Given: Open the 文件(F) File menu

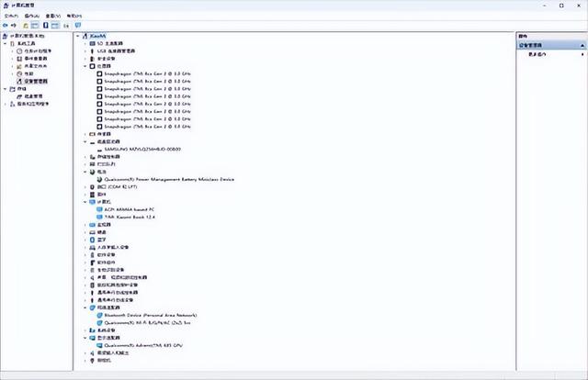Looking at the screenshot, I should [x=11, y=16].
